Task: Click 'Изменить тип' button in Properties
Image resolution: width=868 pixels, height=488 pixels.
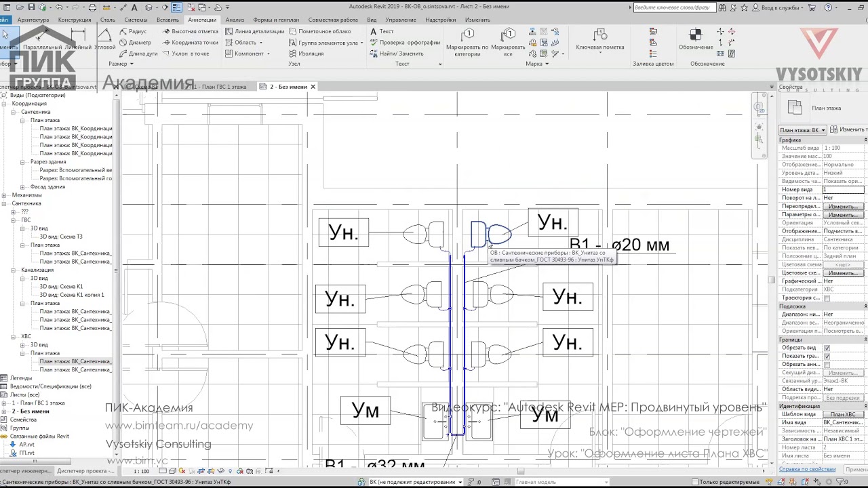Action: [x=848, y=129]
